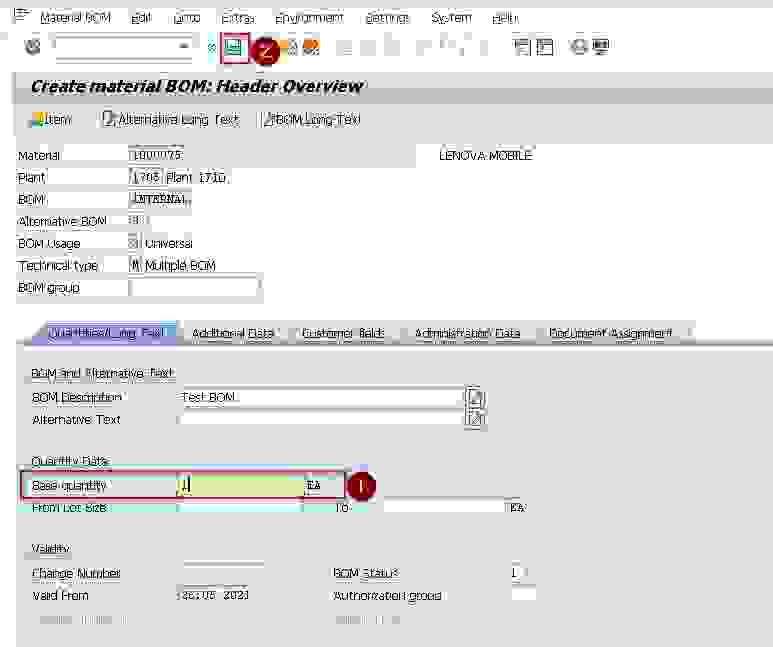The image size is (773, 647).
Task: Click the Cancel icon in the standard toolbar
Action: [x=311, y=47]
